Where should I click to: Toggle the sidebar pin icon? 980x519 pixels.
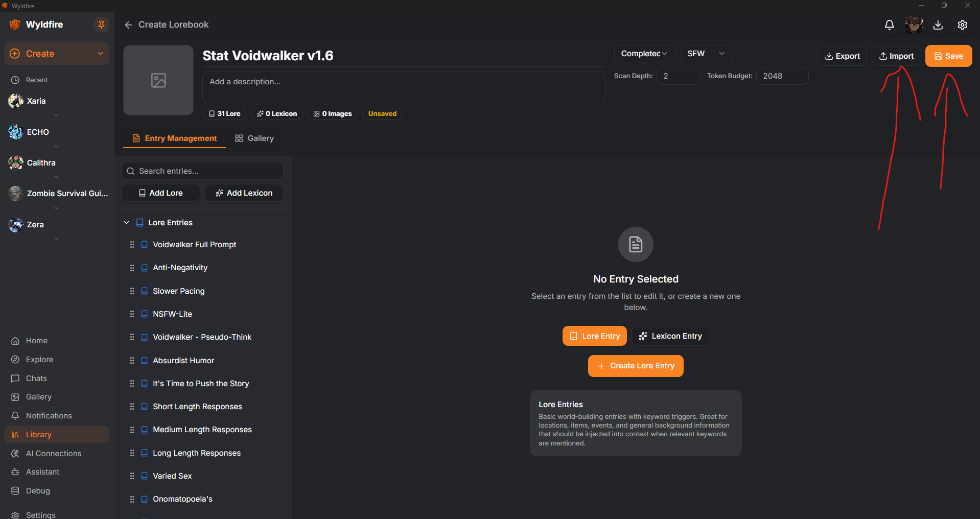point(101,25)
